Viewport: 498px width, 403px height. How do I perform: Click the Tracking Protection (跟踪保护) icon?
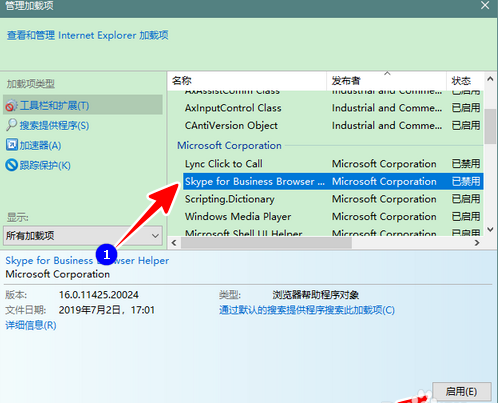click(x=11, y=165)
